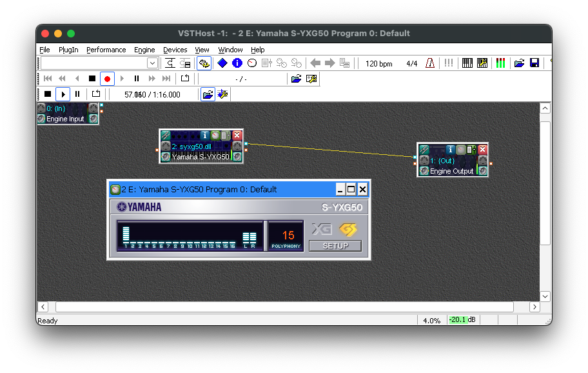Click the horizontal scrollbar right arrow
The image size is (588, 373).
534,307
